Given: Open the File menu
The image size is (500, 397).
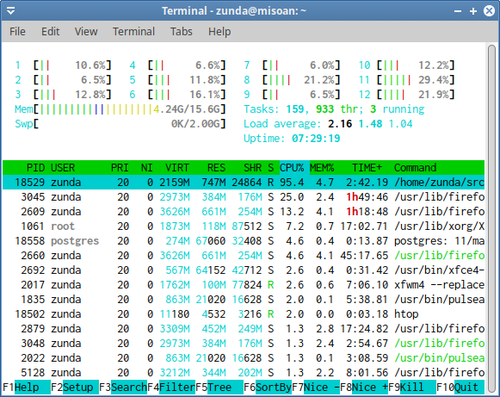Looking at the screenshot, I should tap(17, 32).
